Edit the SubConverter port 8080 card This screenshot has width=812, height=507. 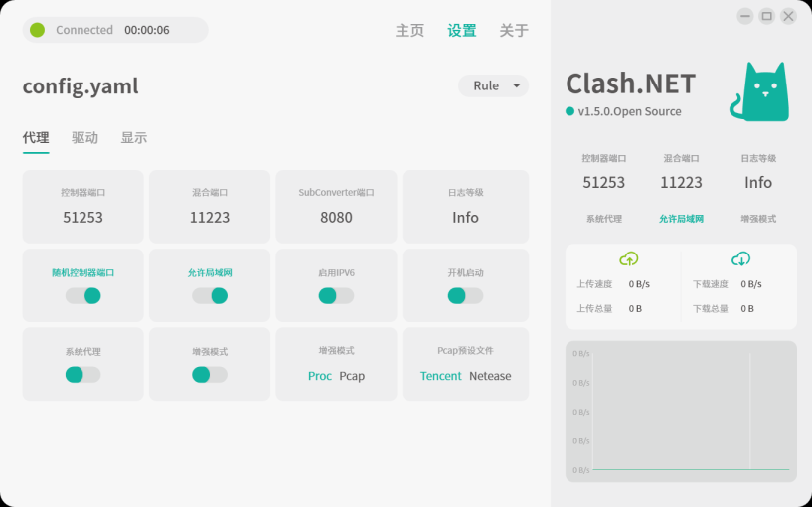336,207
